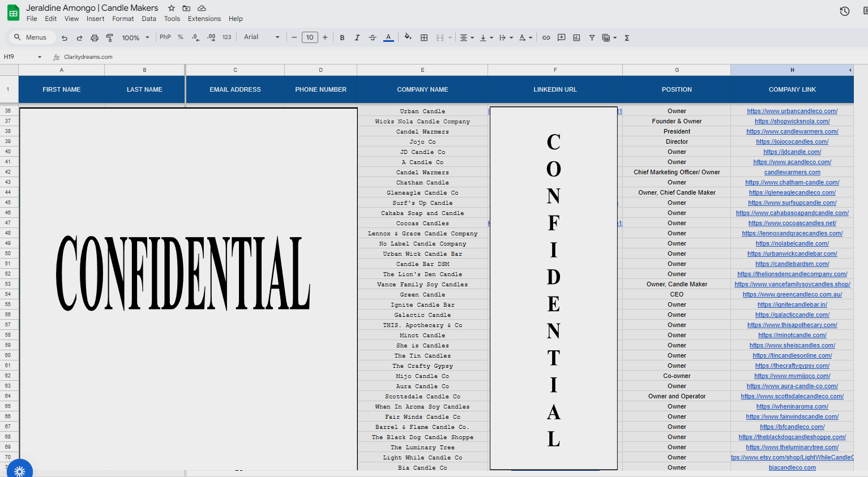The height and width of the screenshot is (477, 868).
Task: Check the cloud save status icon
Action: pyautogui.click(x=202, y=8)
